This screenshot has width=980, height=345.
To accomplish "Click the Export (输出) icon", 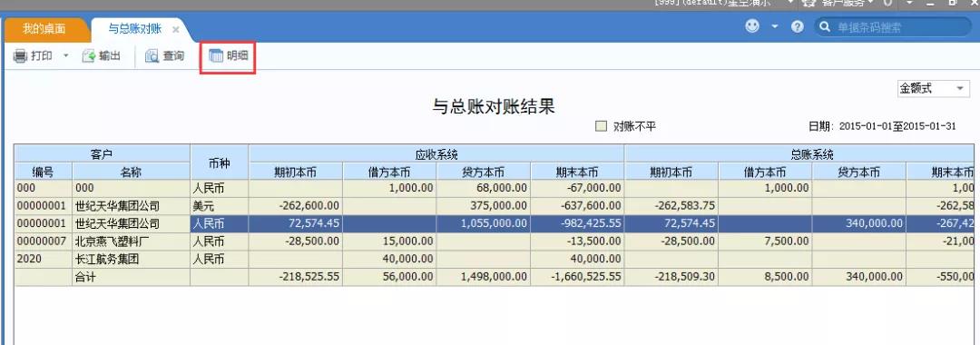I will tap(89, 56).
